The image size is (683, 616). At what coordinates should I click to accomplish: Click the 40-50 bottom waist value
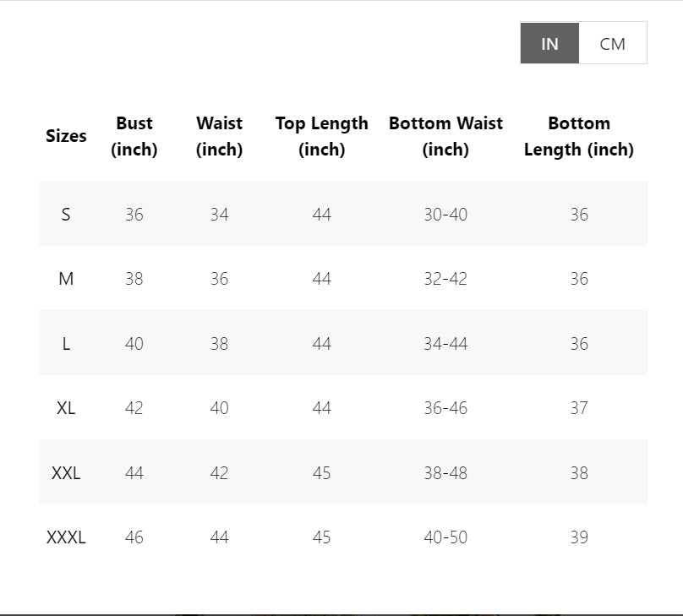point(445,537)
